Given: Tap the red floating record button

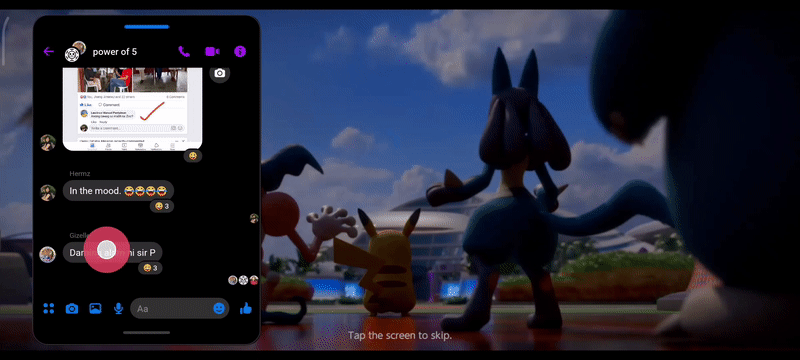Looking at the screenshot, I should pos(107,250).
